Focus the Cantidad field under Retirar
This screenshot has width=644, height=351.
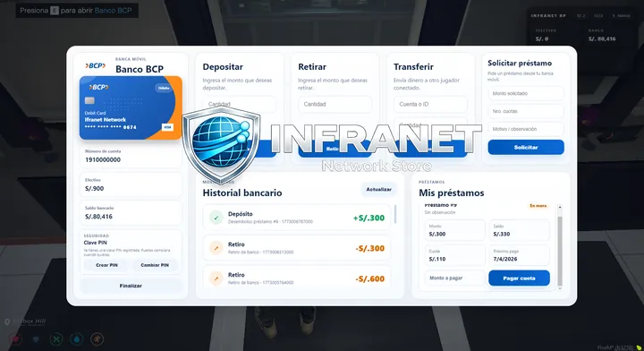point(335,105)
